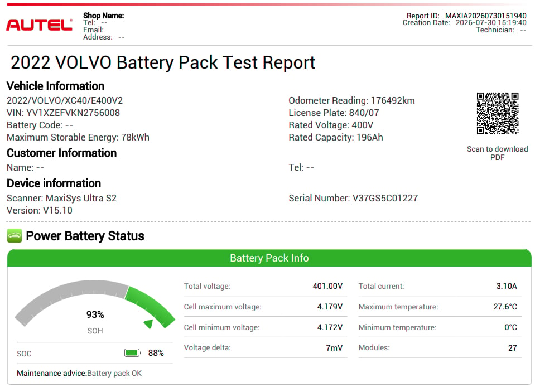This screenshot has width=535, height=392.
Task: Click the Customer Information heading
Action: point(61,153)
